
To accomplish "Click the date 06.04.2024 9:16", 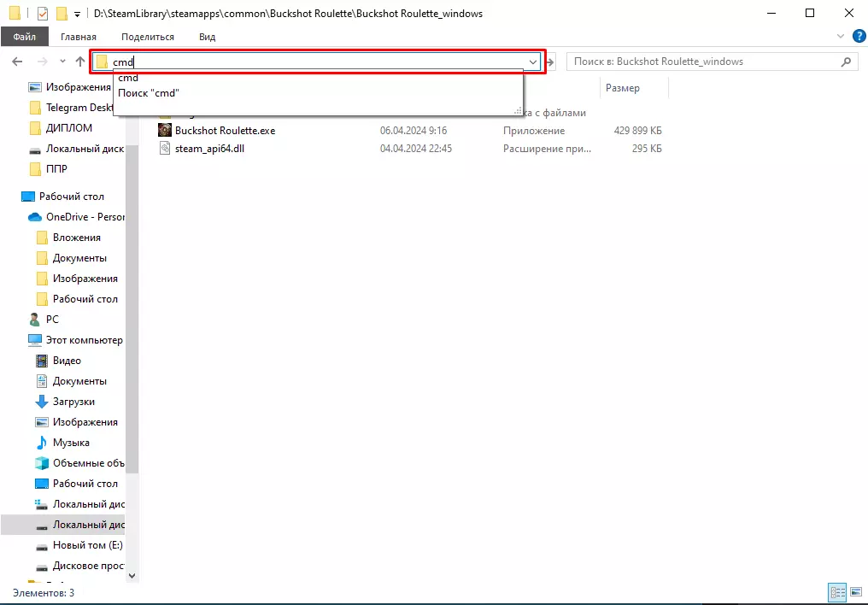I will [x=413, y=131].
